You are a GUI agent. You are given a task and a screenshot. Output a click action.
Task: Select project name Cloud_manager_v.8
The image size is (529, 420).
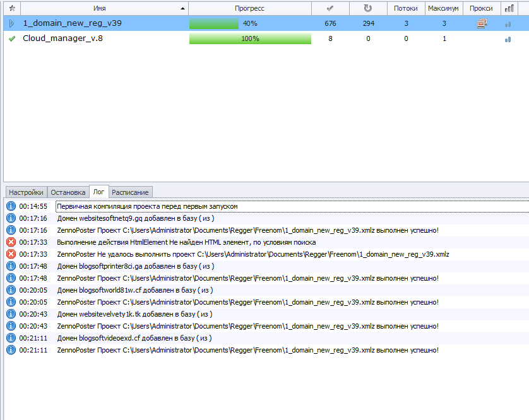point(62,38)
